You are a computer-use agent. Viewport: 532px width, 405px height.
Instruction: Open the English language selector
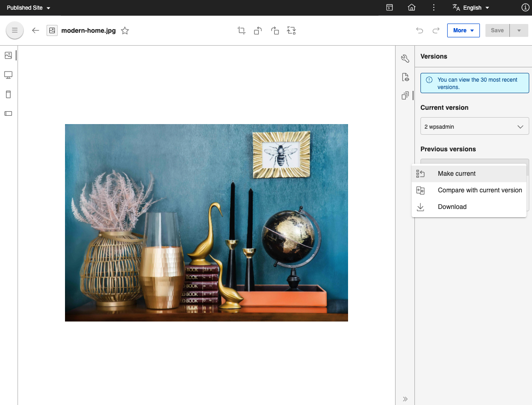[x=471, y=8]
